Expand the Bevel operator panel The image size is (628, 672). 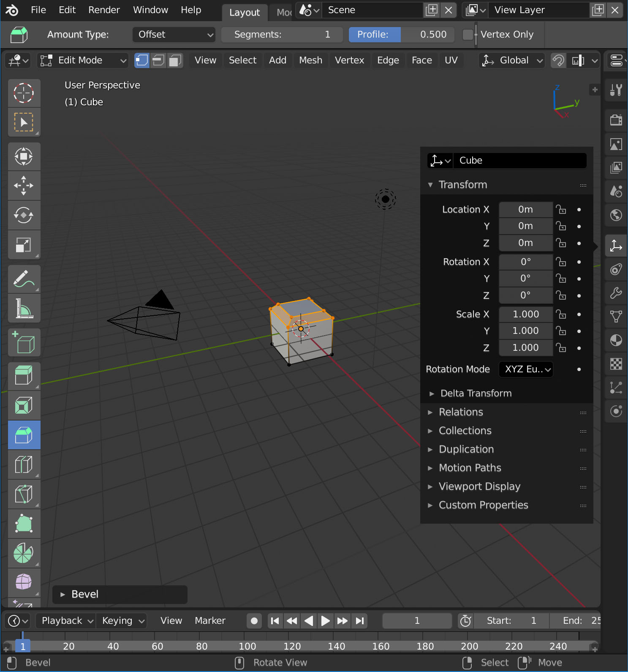click(x=120, y=594)
